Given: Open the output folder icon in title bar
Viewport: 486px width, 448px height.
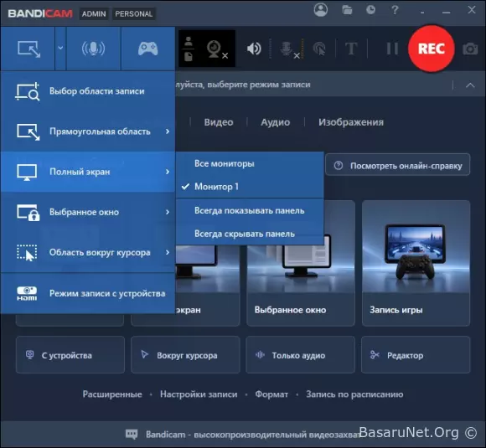Looking at the screenshot, I should (x=347, y=10).
